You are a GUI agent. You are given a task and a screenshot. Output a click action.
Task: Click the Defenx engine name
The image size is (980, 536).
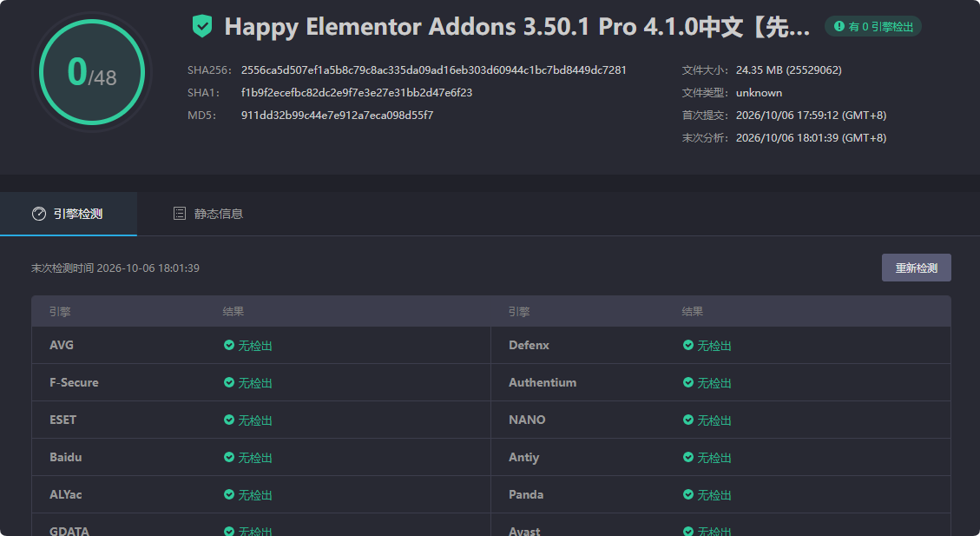pos(529,345)
